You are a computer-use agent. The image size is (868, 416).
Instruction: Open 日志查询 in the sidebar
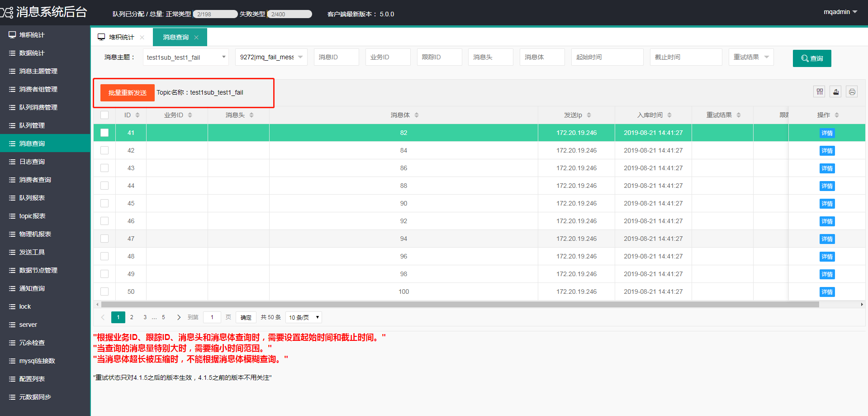coord(45,162)
